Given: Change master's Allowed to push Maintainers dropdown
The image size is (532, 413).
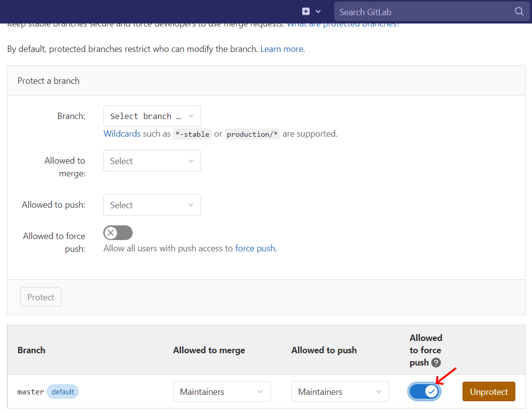Looking at the screenshot, I should coord(340,391).
